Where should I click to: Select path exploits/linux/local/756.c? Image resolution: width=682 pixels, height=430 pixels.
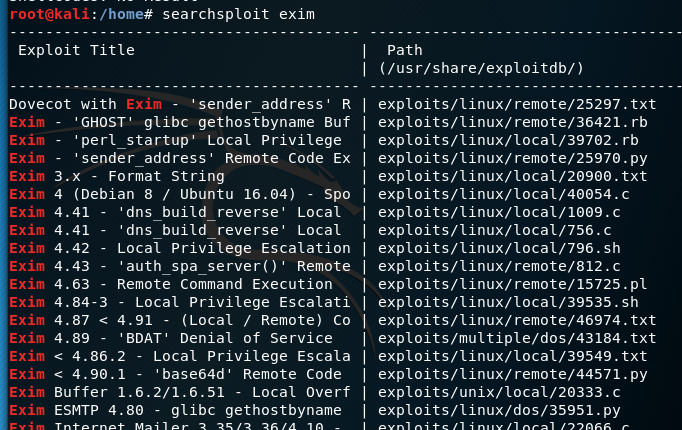(x=495, y=230)
